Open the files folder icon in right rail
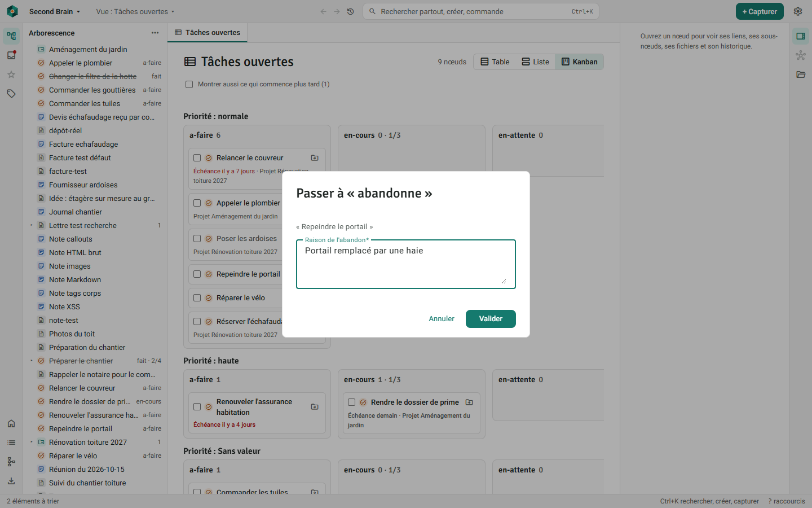This screenshot has width=812, height=508. pyautogui.click(x=801, y=75)
